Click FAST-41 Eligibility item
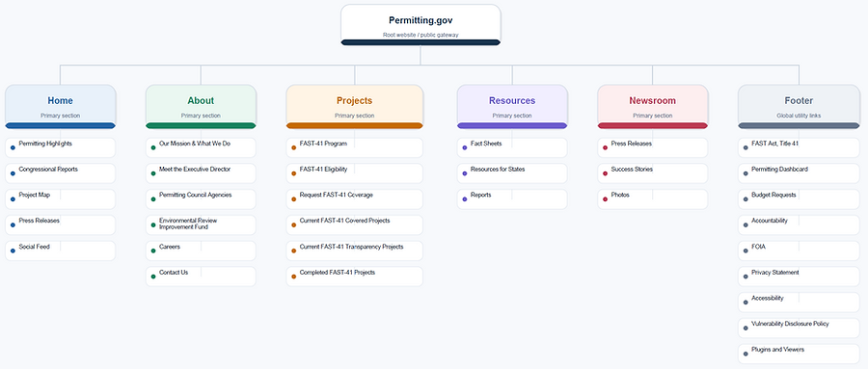Viewport: 868px width, 369px height. click(354, 173)
